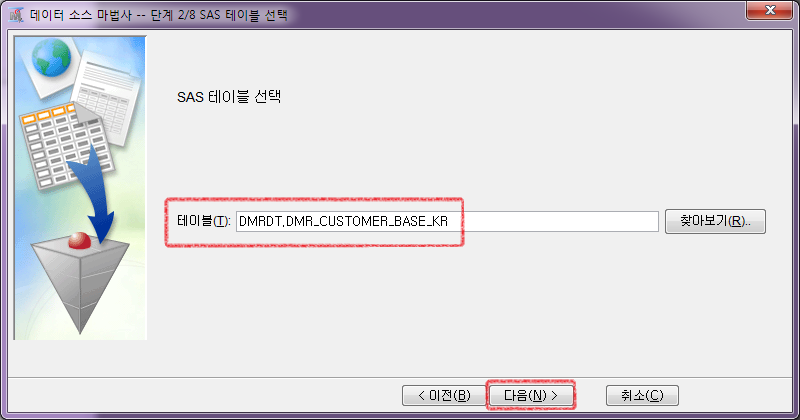The height and width of the screenshot is (420, 800).
Task: Cancel the wizard with 취소(C)
Action: tap(642, 395)
